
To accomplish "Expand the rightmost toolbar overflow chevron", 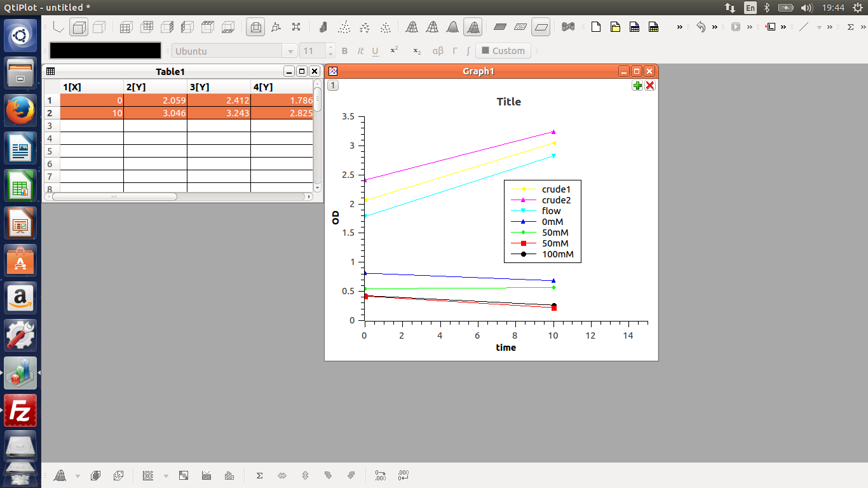I will click(864, 27).
